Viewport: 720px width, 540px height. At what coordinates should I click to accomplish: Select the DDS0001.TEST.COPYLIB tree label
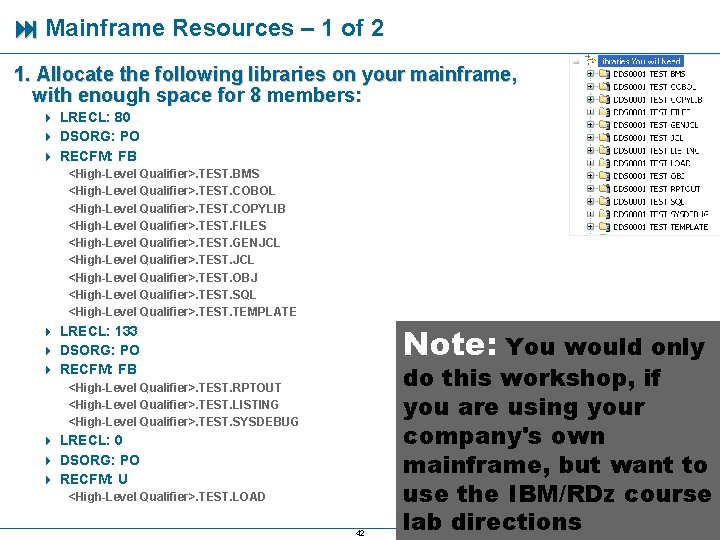pyautogui.click(x=658, y=100)
